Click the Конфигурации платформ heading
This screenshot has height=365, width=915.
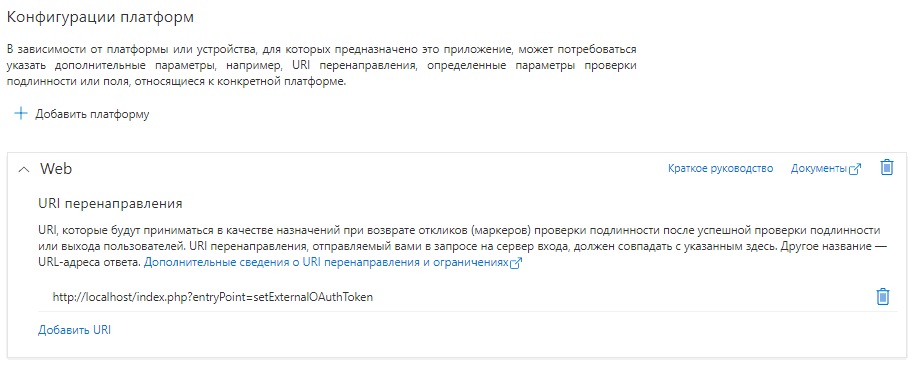click(x=100, y=18)
